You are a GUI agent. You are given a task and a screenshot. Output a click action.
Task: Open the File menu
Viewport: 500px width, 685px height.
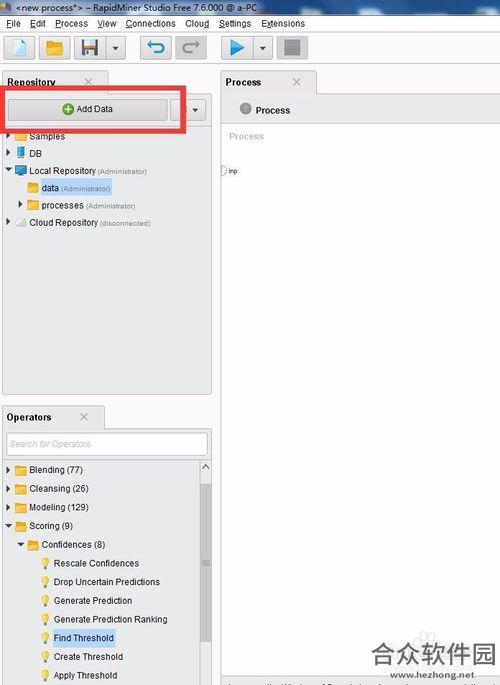tap(13, 24)
